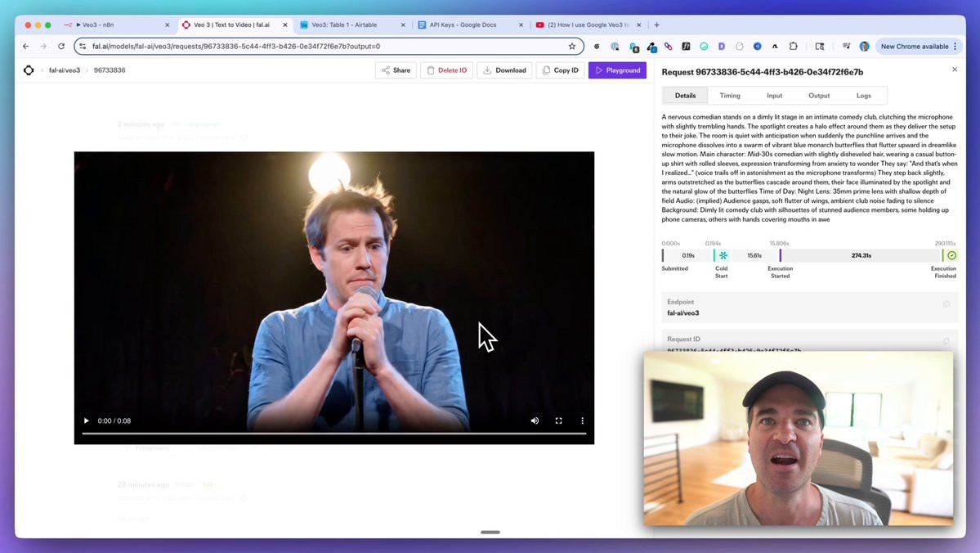This screenshot has width=980, height=553.
Task: Close the request details panel
Action: pos(955,70)
